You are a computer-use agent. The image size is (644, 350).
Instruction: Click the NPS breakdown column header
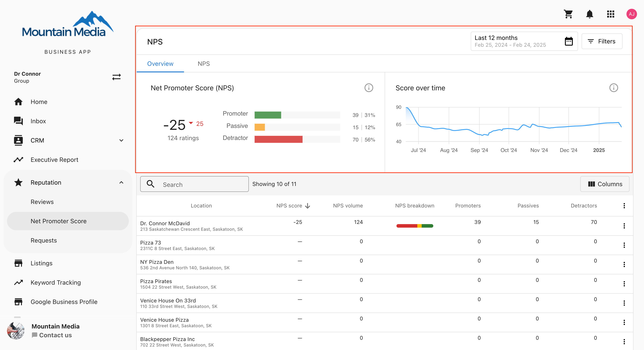click(x=414, y=206)
